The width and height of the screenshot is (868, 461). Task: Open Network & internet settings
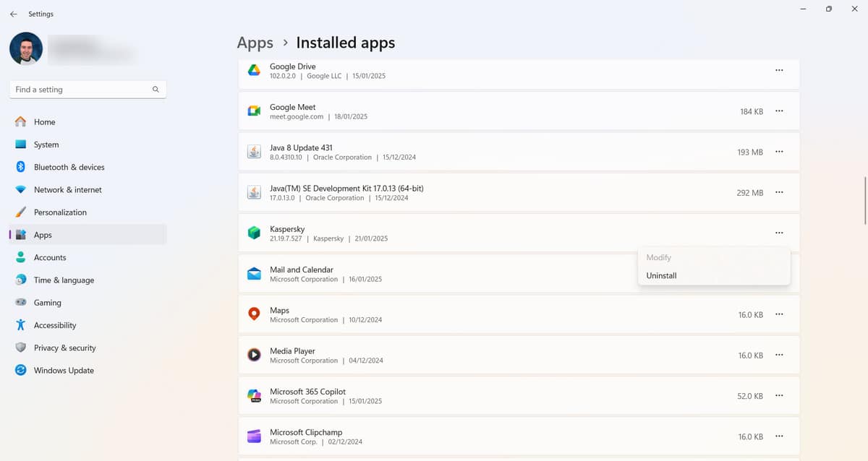(x=88, y=189)
